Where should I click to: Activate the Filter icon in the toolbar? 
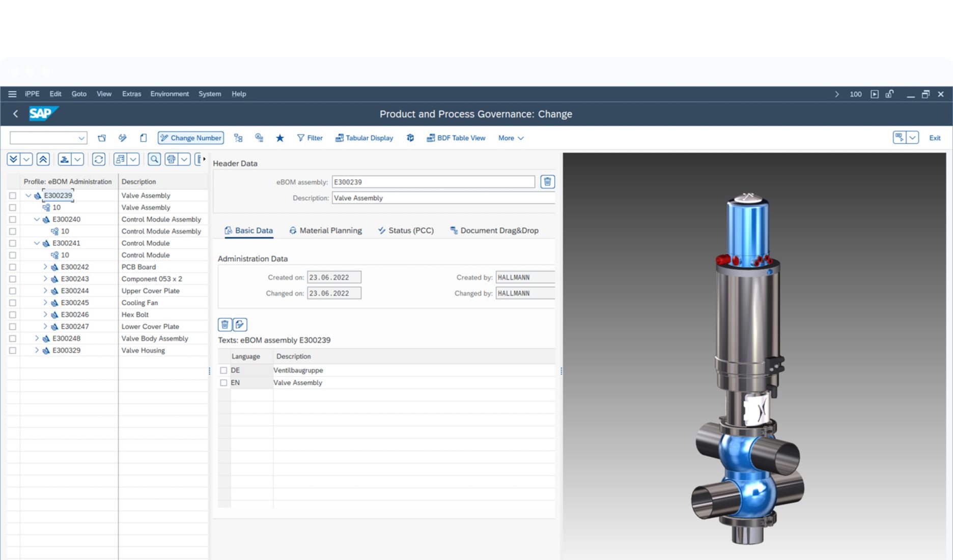coord(300,138)
